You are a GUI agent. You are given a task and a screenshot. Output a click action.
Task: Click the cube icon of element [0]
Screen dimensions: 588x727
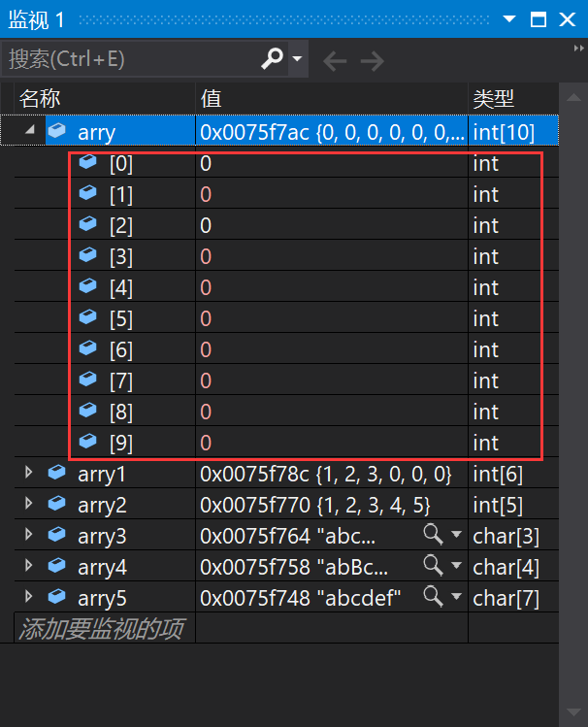(87, 162)
